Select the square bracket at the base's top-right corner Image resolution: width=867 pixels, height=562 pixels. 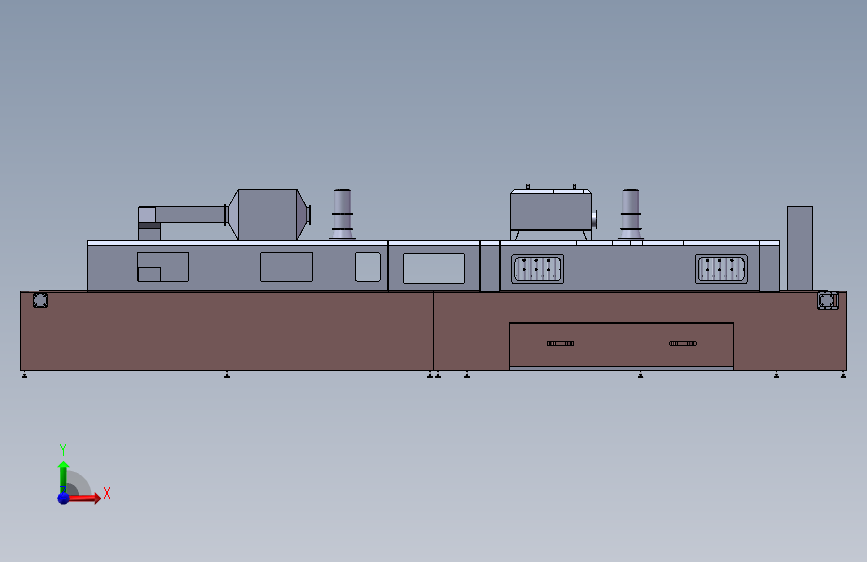tap(828, 300)
